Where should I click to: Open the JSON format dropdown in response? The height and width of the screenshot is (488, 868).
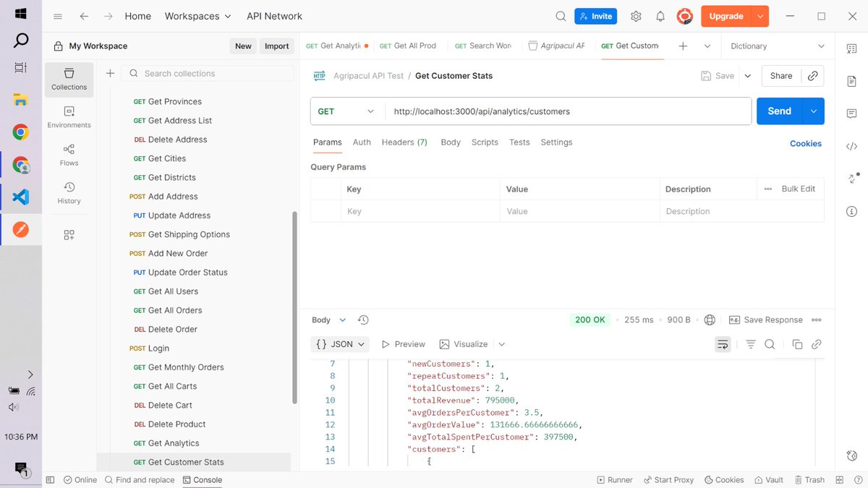[x=340, y=344]
